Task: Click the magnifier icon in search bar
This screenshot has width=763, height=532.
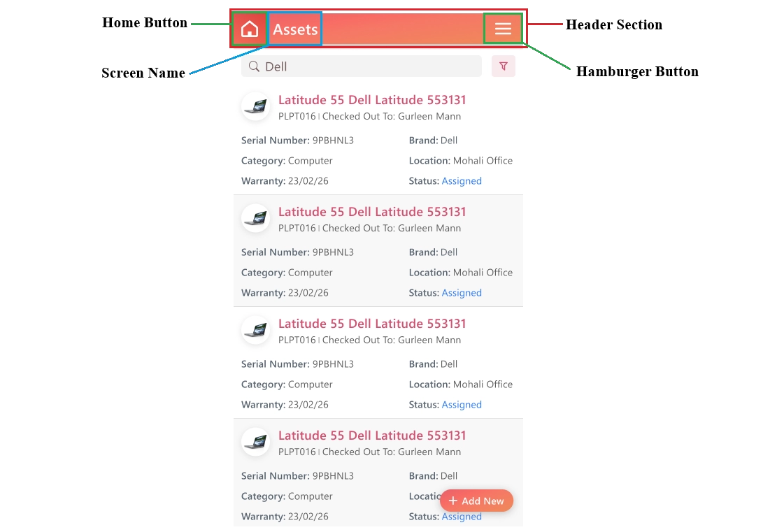Action: [x=254, y=66]
